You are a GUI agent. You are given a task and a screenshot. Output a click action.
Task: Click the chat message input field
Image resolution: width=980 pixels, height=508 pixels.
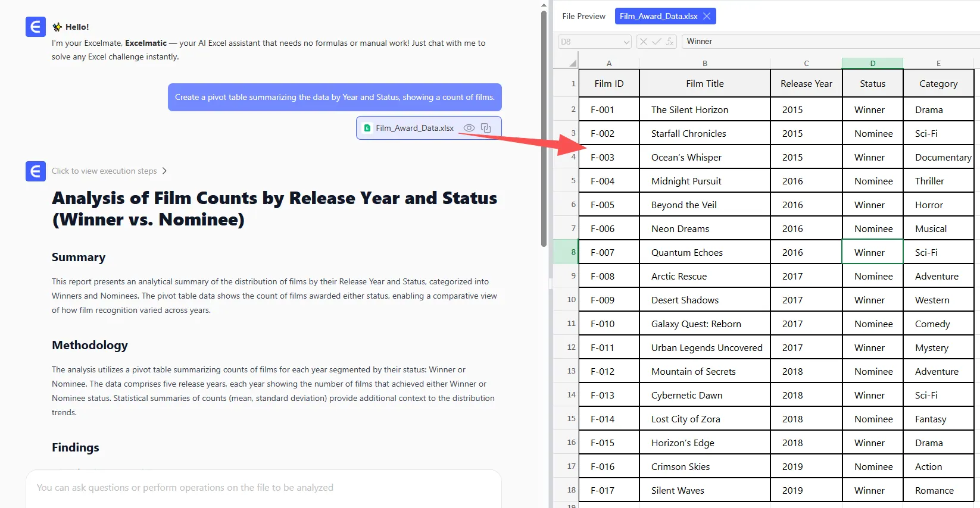point(263,488)
